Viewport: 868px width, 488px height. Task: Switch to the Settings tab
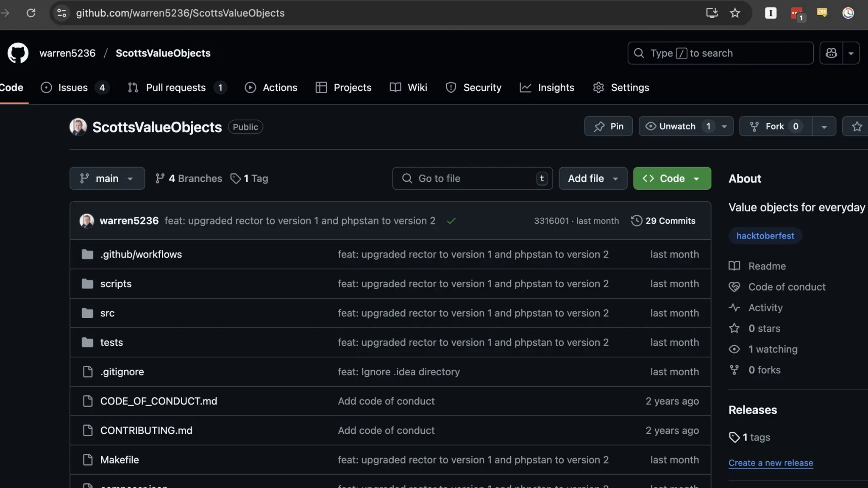[x=621, y=87]
